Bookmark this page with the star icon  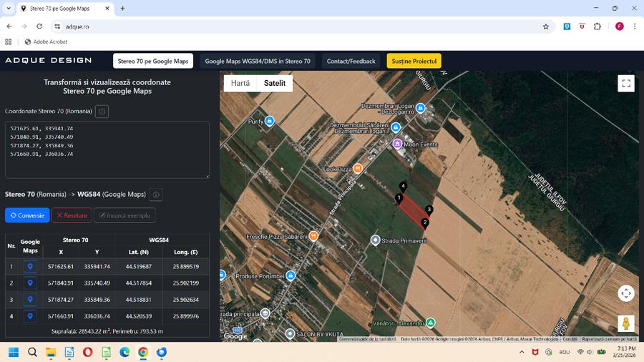point(546,26)
